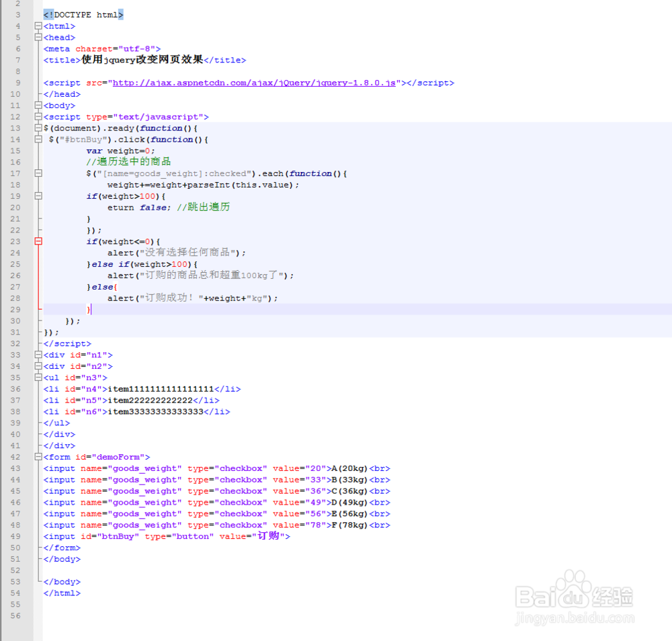The image size is (672, 641).
Task: Click the closing ul tag on line 39
Action: [x=56, y=423]
